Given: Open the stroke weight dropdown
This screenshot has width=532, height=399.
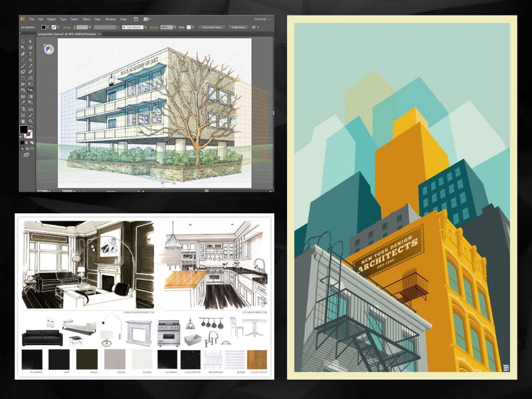Looking at the screenshot, I should [x=90, y=27].
